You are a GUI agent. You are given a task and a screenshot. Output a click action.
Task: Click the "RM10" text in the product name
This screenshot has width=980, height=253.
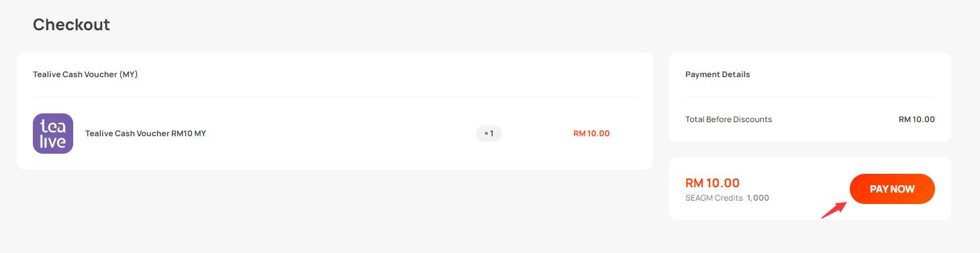[x=181, y=134]
